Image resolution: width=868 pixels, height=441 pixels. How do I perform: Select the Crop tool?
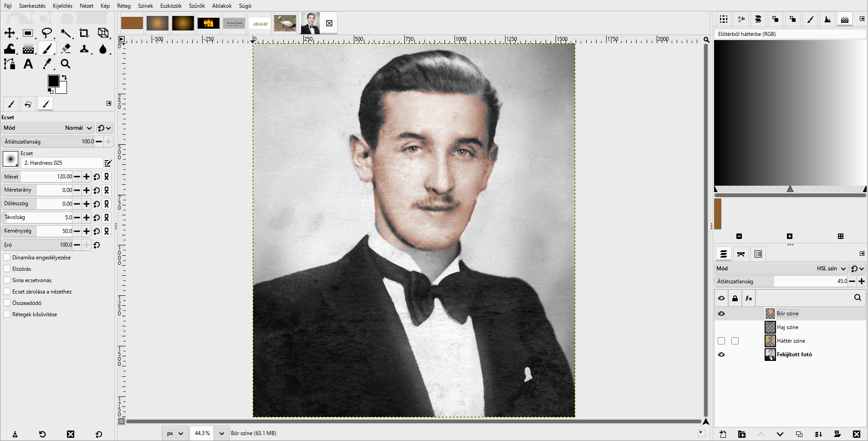[x=84, y=33]
